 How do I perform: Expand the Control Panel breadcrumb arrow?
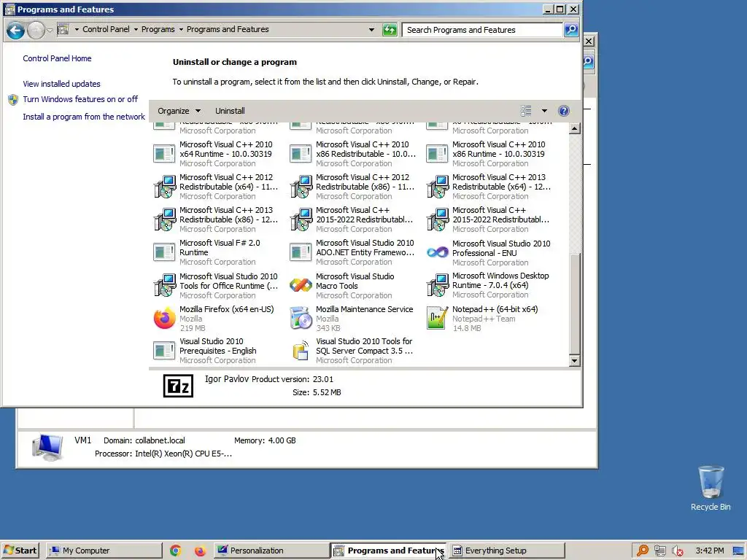pyautogui.click(x=136, y=29)
